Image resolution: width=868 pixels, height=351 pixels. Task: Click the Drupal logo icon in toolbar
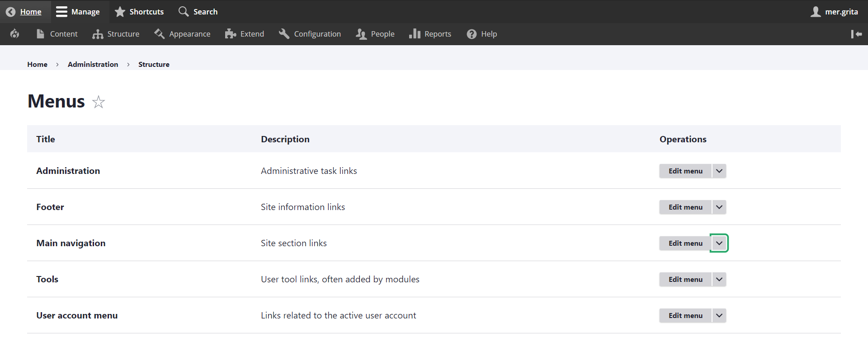pyautogui.click(x=14, y=34)
